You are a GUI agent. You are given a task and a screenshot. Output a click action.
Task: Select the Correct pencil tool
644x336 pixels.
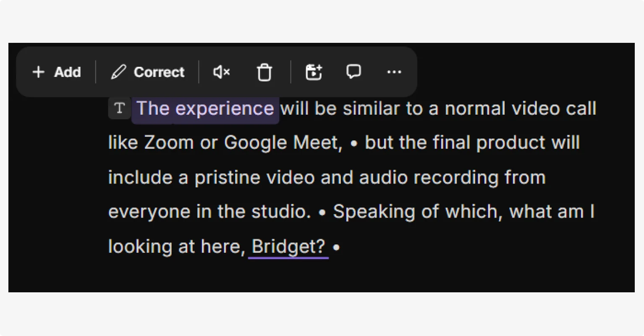pos(147,72)
